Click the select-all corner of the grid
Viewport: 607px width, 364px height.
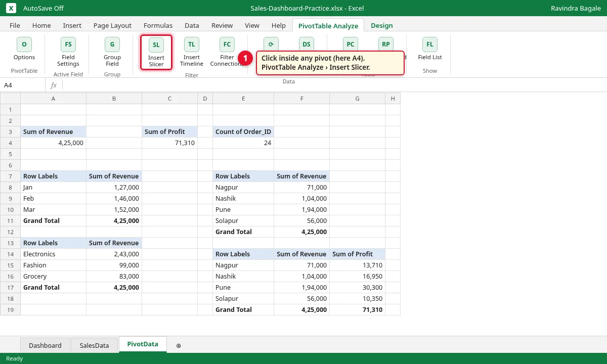point(10,99)
